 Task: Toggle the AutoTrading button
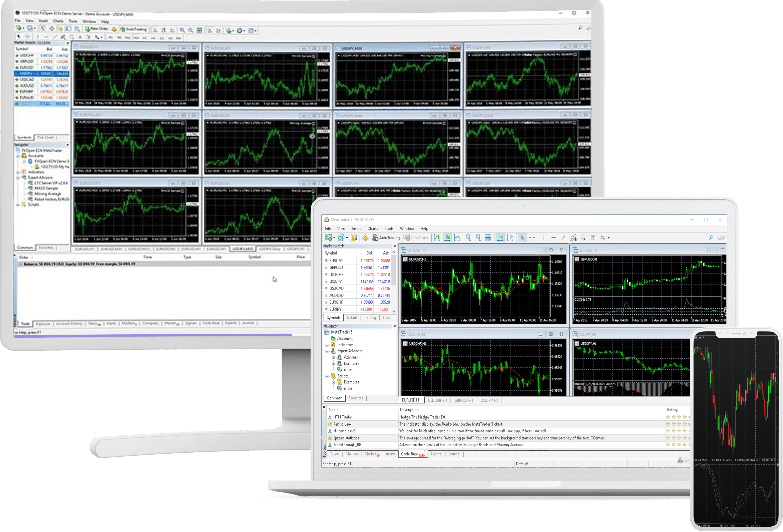[386, 238]
